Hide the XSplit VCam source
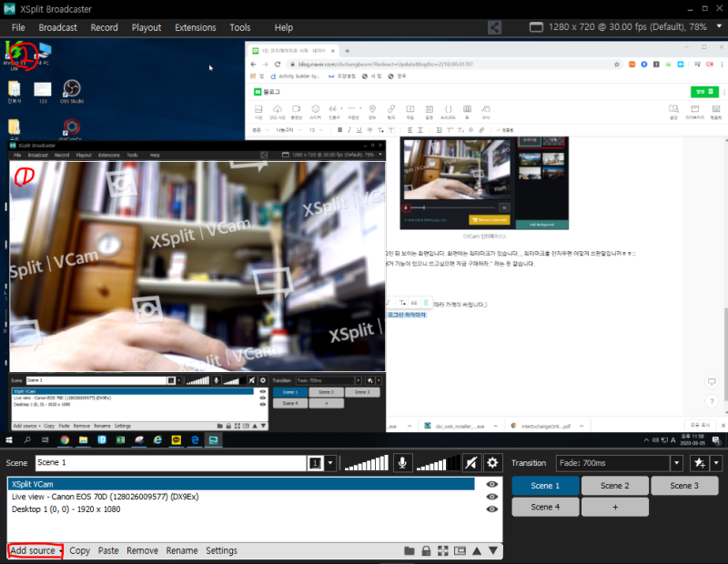The height and width of the screenshot is (564, 728). tap(491, 484)
